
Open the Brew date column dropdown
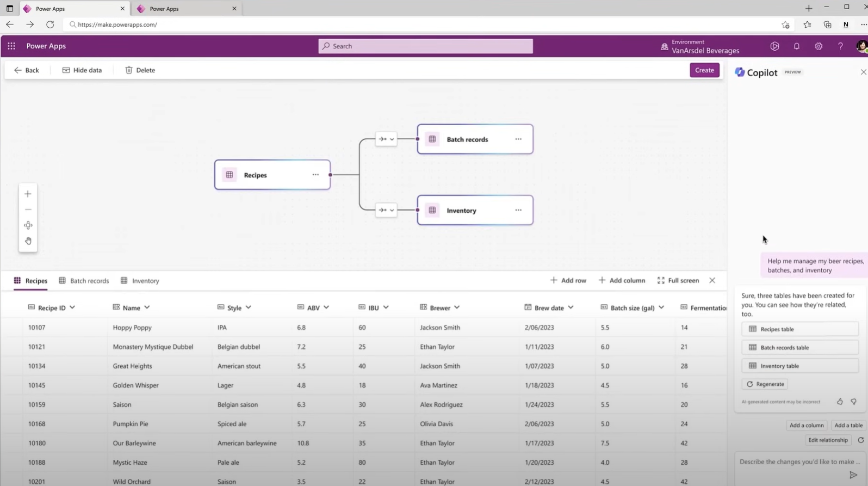pos(571,307)
